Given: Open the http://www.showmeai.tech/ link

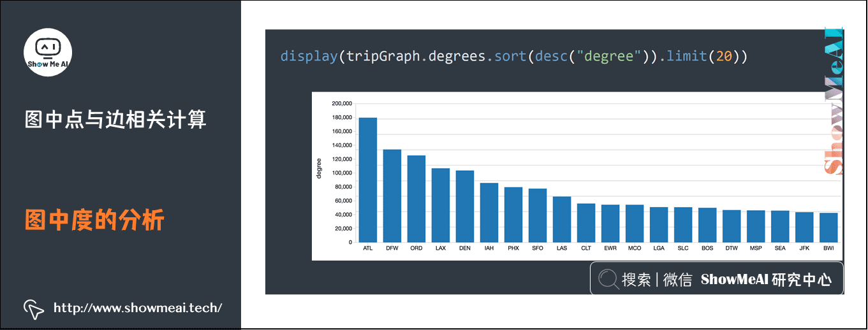Looking at the screenshot, I should (138, 308).
